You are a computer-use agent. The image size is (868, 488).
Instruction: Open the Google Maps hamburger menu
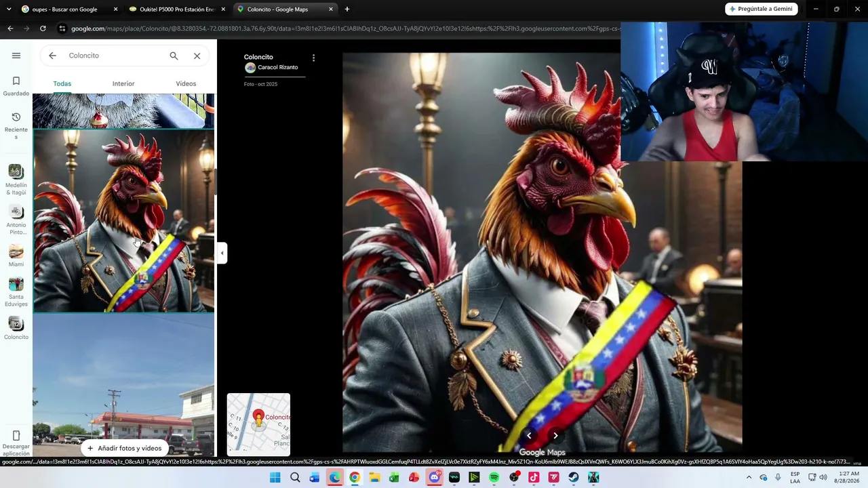coord(16,56)
